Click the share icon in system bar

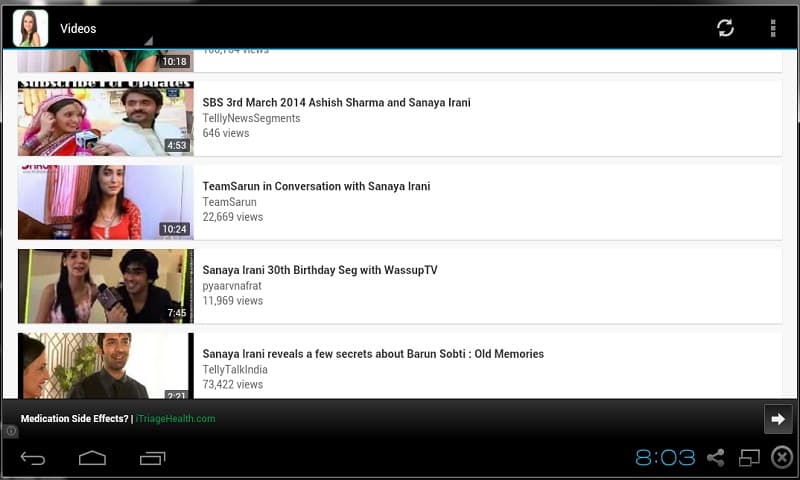[x=716, y=458]
